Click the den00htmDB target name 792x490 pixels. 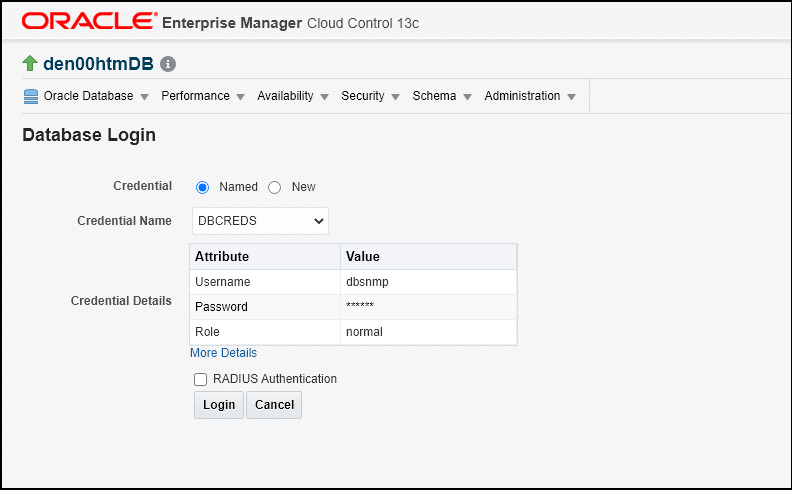(98, 64)
